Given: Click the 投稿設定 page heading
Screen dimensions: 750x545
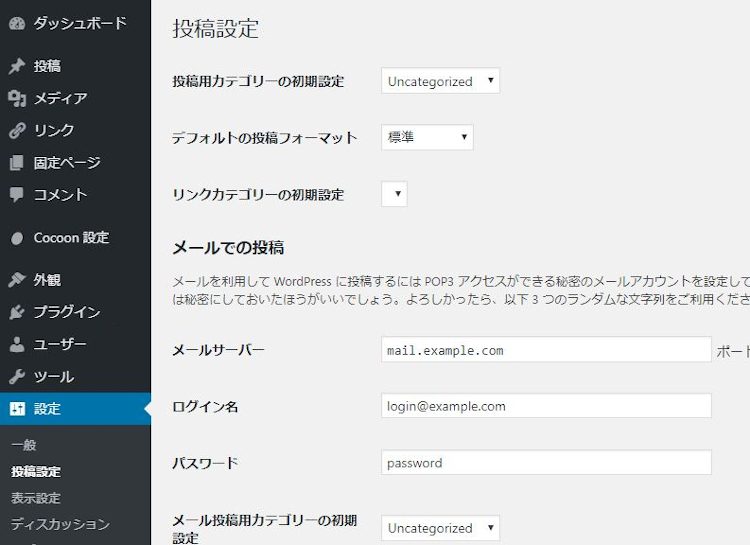Looking at the screenshot, I should (x=216, y=28).
